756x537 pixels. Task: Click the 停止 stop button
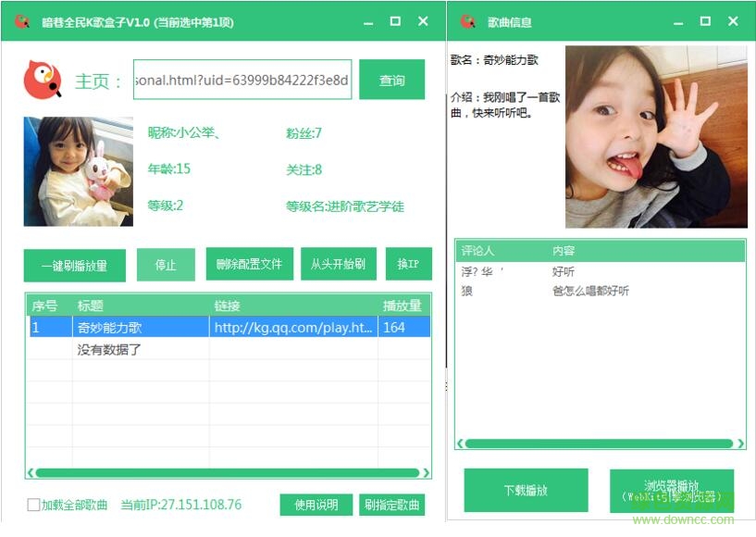pyautogui.click(x=166, y=265)
